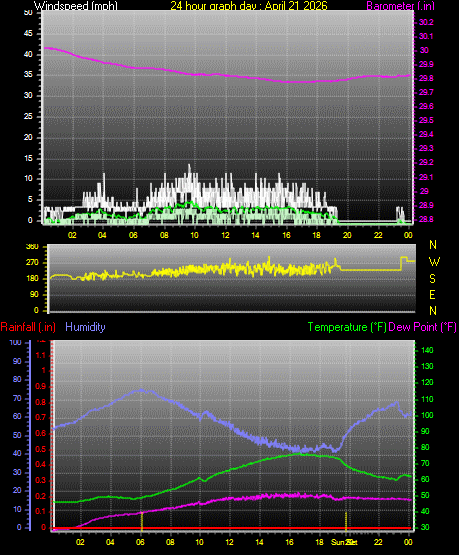Click the blue Humidity legend label

pos(85,327)
